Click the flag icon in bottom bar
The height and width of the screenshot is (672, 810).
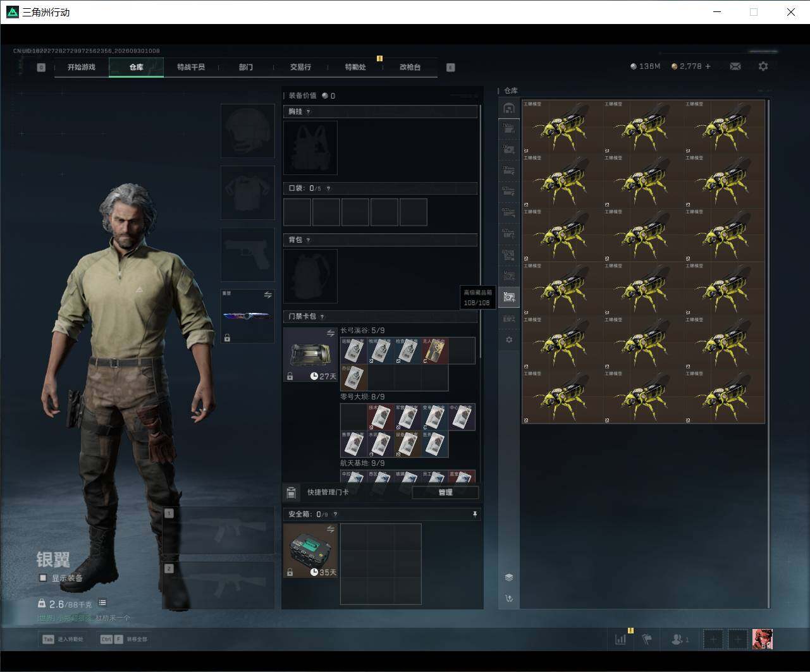click(x=647, y=639)
